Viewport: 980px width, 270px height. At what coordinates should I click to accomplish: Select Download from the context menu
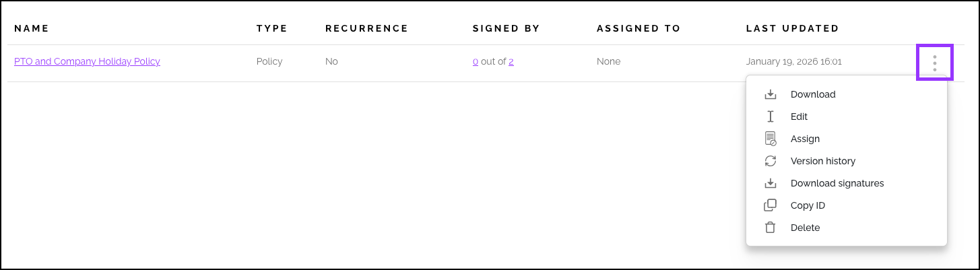pyautogui.click(x=813, y=95)
